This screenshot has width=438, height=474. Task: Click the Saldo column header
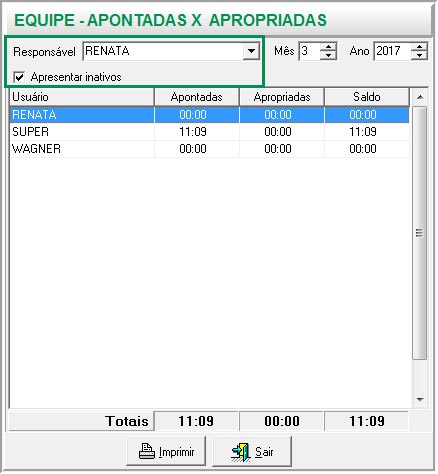tap(367, 97)
